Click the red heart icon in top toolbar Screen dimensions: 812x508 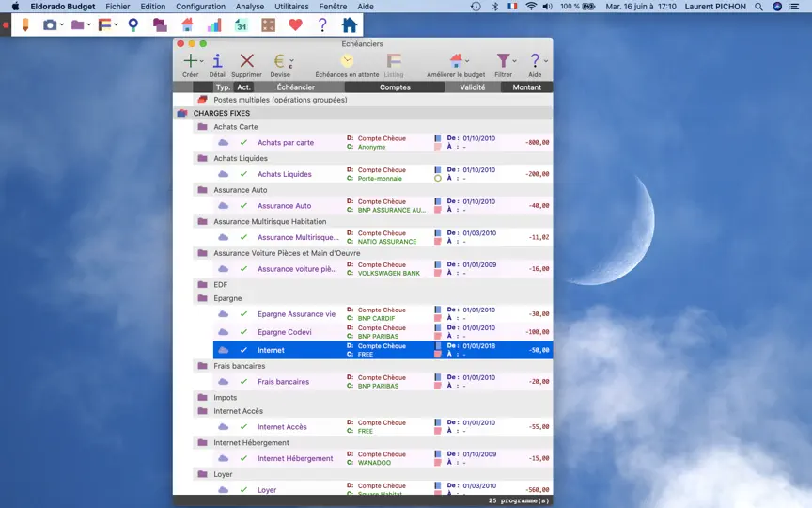point(295,24)
